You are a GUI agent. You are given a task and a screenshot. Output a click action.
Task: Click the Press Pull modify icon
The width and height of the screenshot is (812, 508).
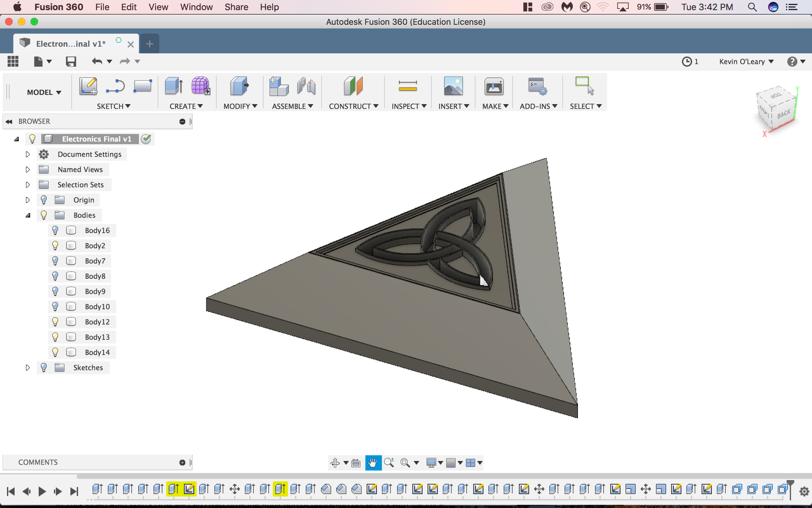click(240, 86)
